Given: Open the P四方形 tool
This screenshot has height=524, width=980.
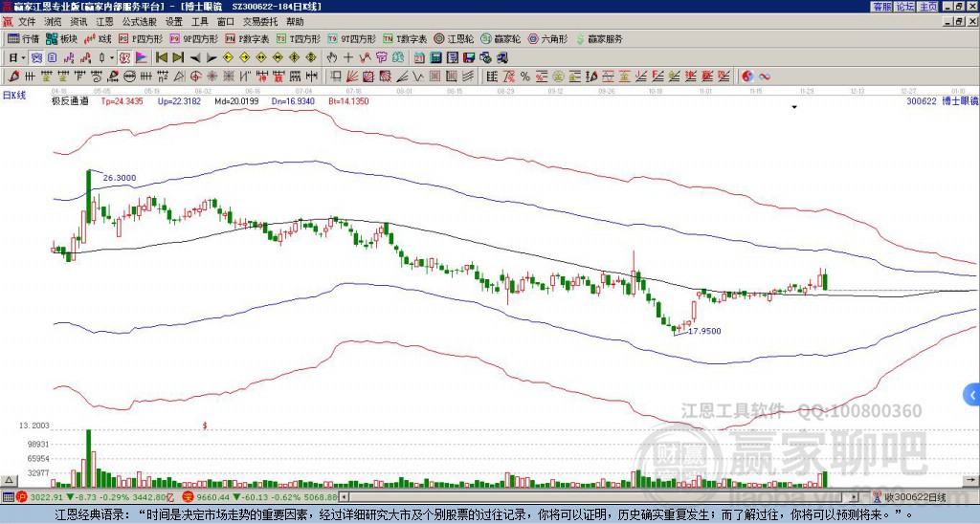Looking at the screenshot, I should pos(141,38).
